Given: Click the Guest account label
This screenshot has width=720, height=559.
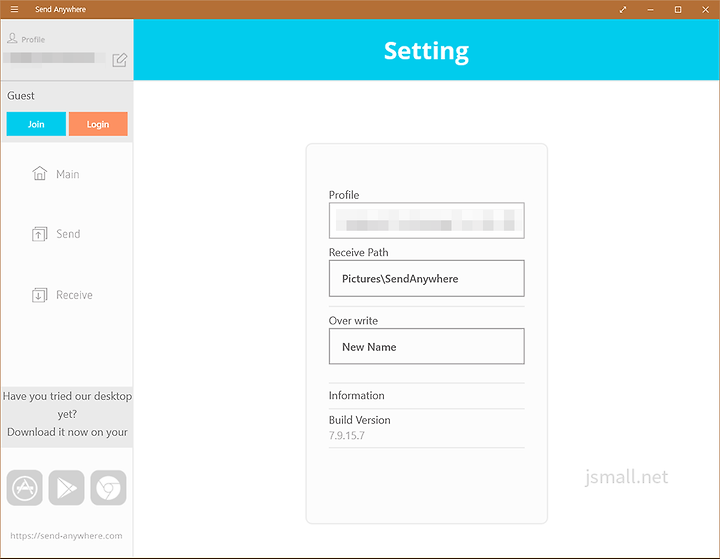Looking at the screenshot, I should pos(21,96).
